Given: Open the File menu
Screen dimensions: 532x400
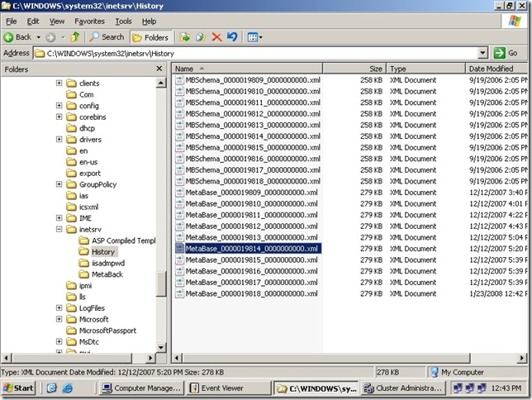Looking at the screenshot, I should pos(12,21).
